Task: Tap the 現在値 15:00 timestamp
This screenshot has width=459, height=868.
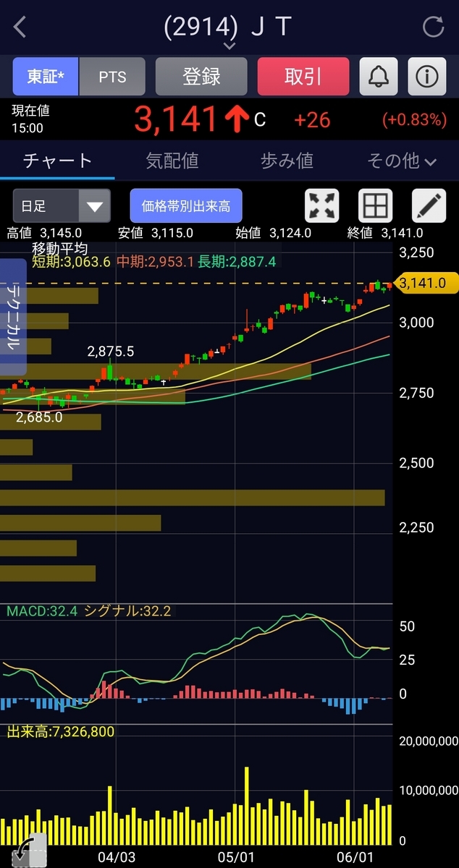Action: (30, 119)
